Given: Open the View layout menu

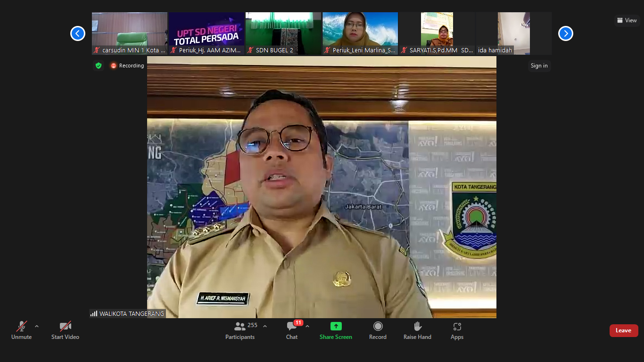Looking at the screenshot, I should click(627, 20).
